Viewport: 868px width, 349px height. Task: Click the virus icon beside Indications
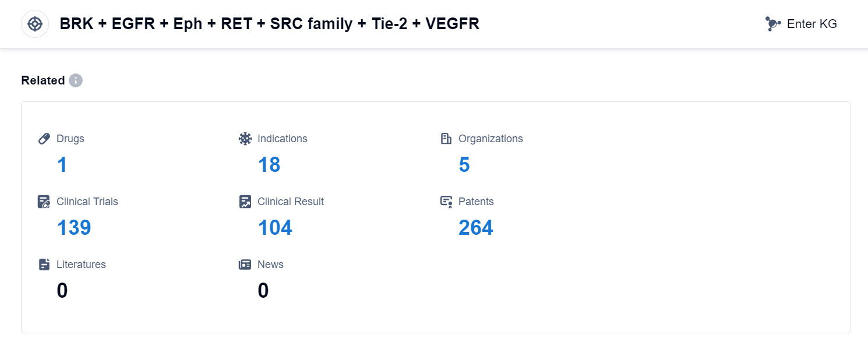(x=245, y=139)
